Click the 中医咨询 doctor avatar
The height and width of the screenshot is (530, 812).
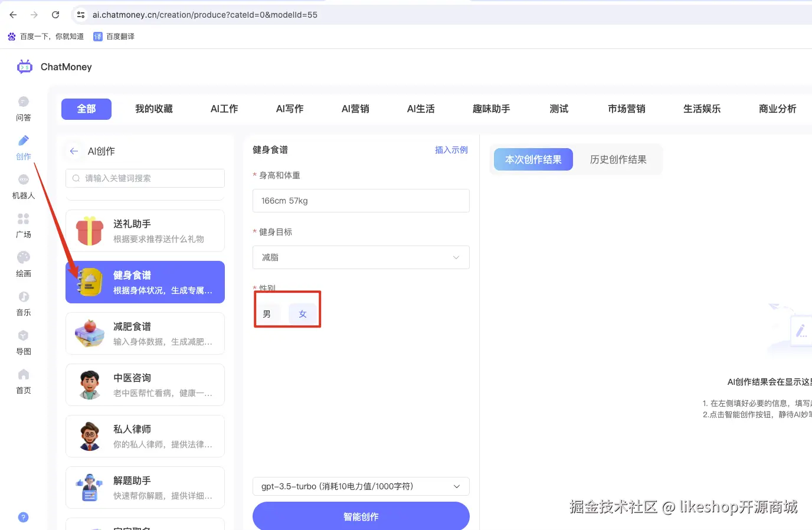pos(90,385)
